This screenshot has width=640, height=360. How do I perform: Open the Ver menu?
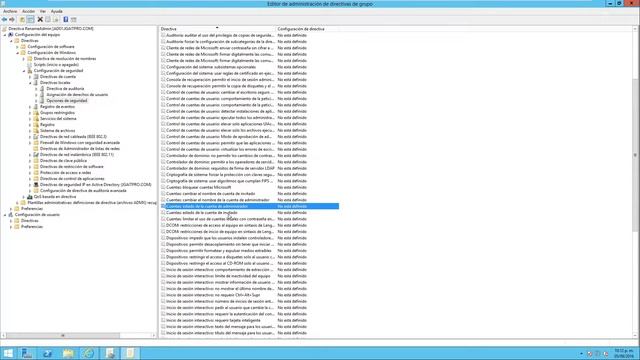coord(42,11)
